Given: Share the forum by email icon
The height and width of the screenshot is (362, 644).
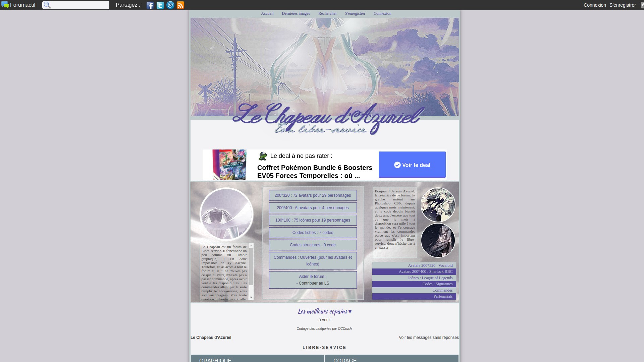Looking at the screenshot, I should (x=170, y=5).
